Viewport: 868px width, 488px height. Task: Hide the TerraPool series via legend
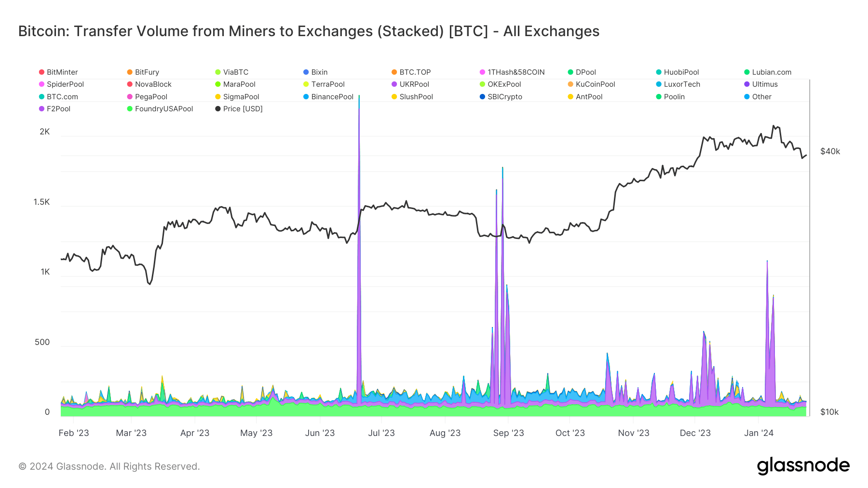324,84
